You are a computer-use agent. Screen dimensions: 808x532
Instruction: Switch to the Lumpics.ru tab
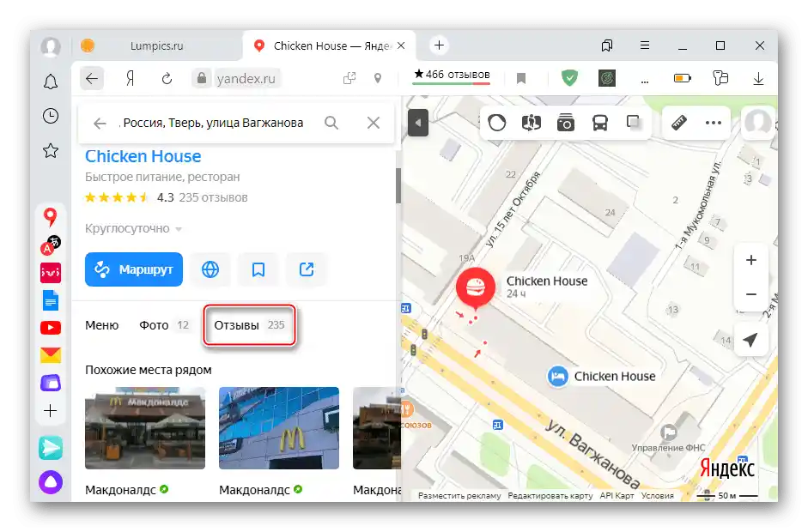point(156,45)
